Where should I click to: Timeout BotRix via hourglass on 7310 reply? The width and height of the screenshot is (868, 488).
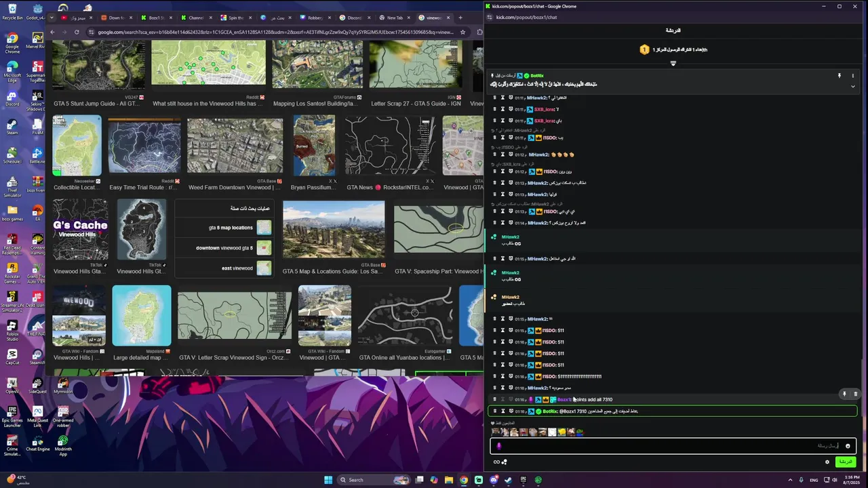(x=502, y=411)
